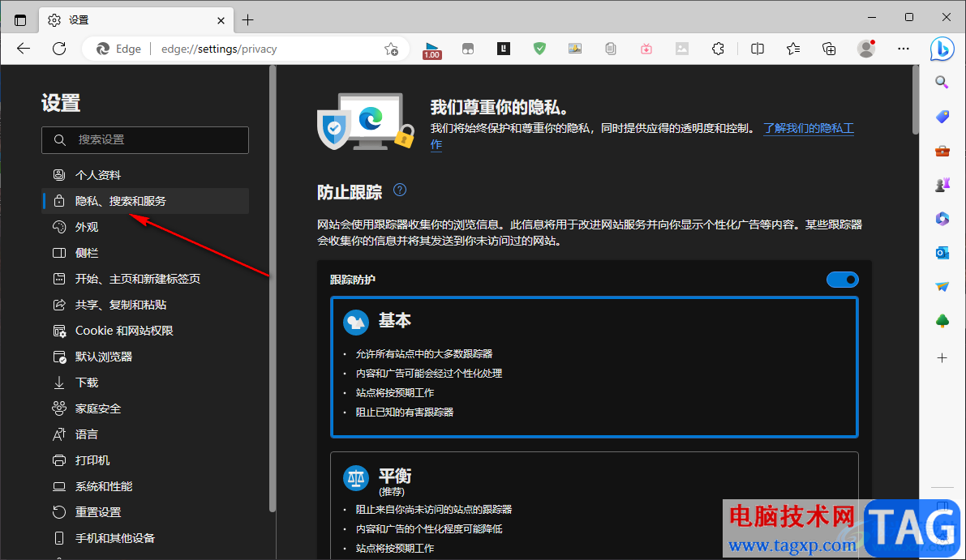Select 隐私、搜索和服务 in settings menu
Screen dimensions: 966x560
145,201
